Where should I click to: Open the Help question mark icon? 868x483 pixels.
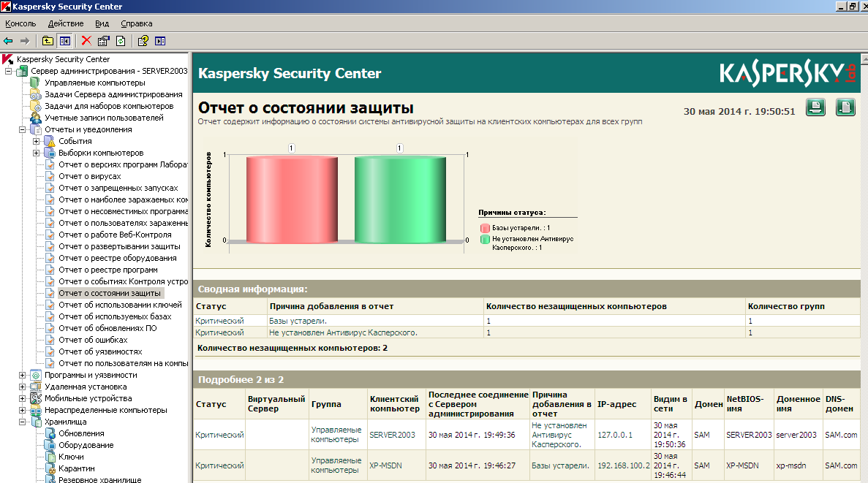pos(143,41)
